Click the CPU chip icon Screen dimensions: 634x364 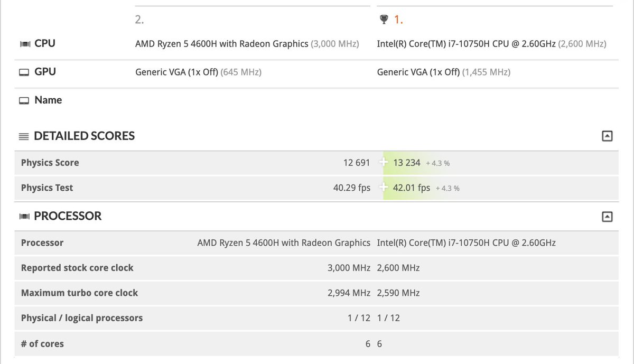point(24,44)
